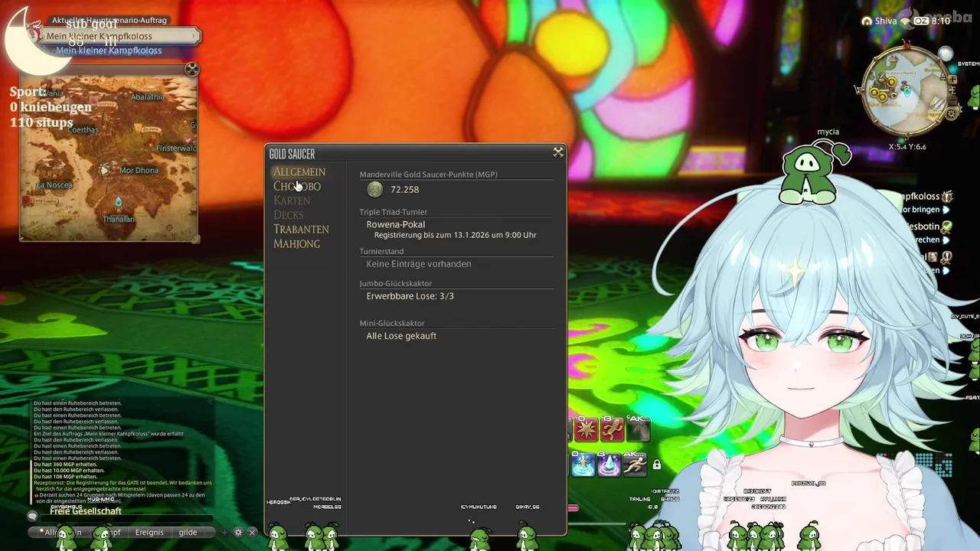This screenshot has width=980, height=551.
Task: Click the player marker on the minimap
Action: (x=907, y=92)
